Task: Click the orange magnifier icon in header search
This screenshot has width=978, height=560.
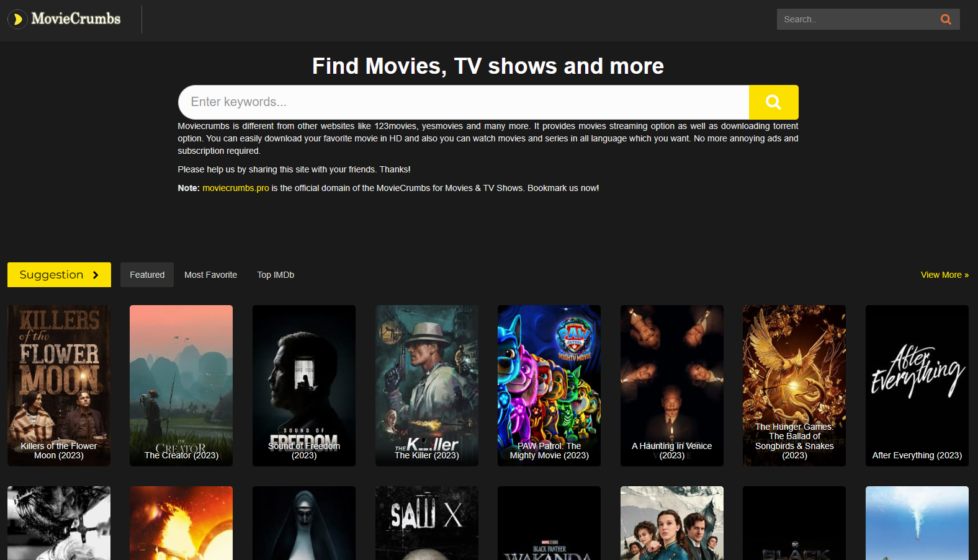Action: 945,19
